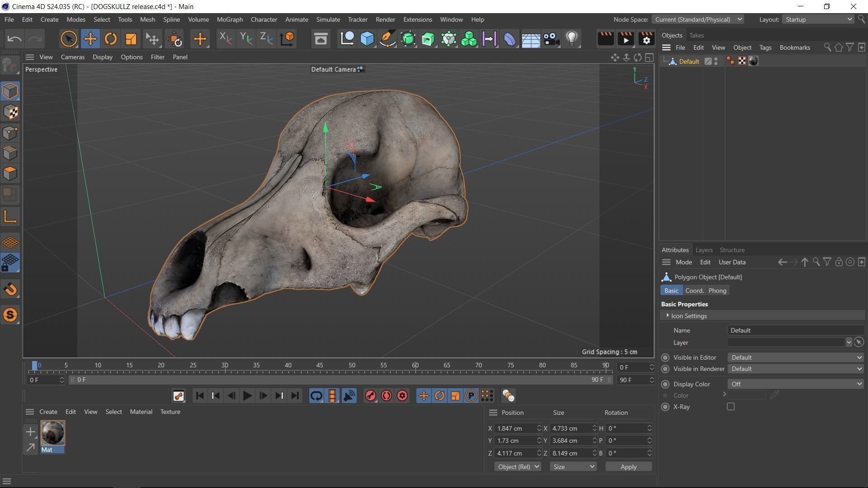This screenshot has width=868, height=488.
Task: Go to end of animation
Action: pyautogui.click(x=295, y=396)
